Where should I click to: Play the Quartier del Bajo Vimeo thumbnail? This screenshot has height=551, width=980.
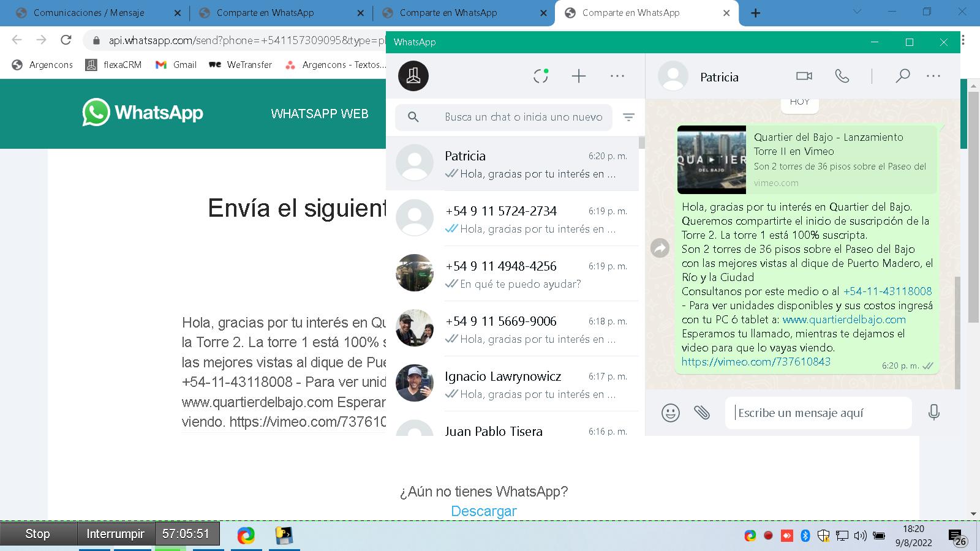click(x=712, y=160)
